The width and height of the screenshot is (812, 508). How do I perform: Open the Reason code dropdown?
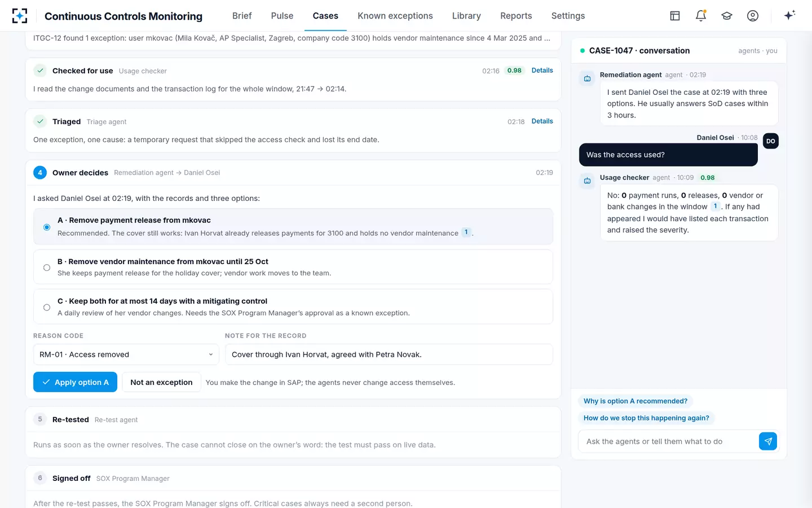click(126, 354)
